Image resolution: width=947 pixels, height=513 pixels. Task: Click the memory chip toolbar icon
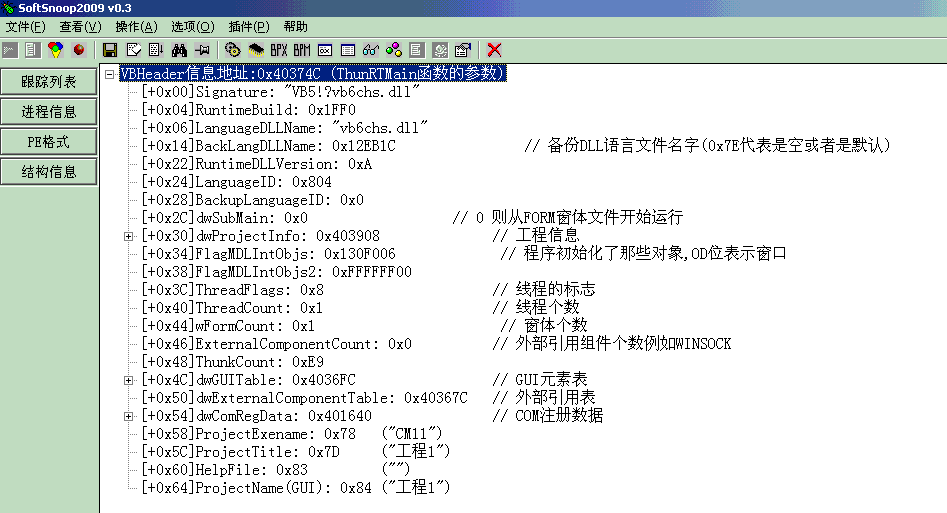256,50
